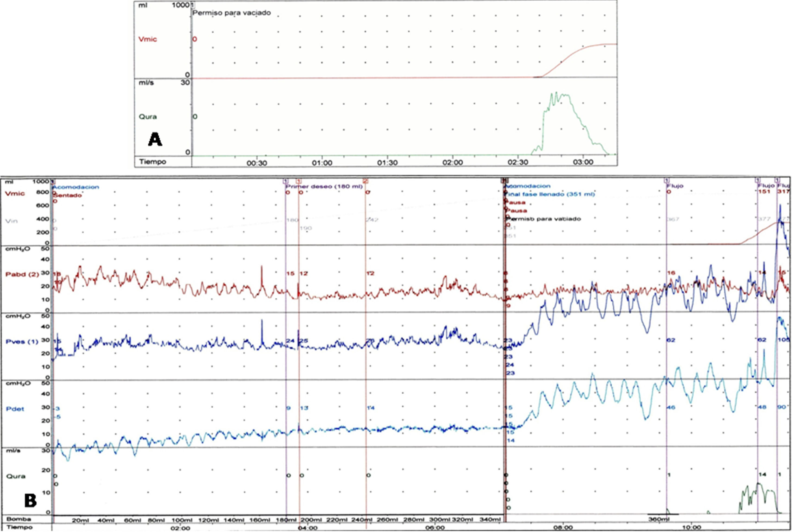This screenshot has height=532, width=792.
Task: Click the Qura label in panel A
Action: tap(147, 117)
